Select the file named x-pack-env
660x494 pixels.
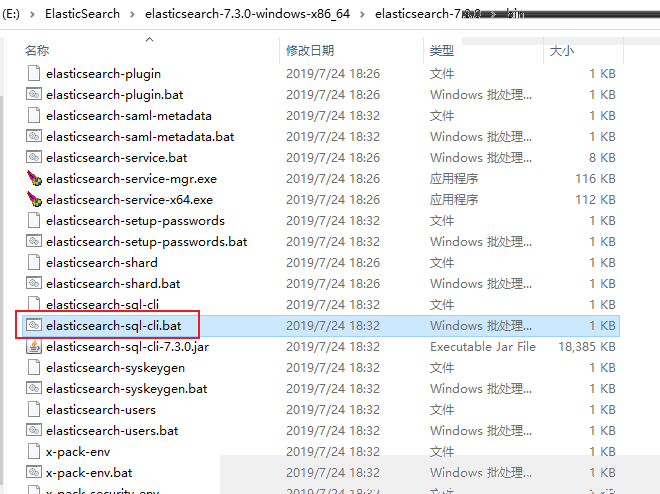click(x=78, y=452)
